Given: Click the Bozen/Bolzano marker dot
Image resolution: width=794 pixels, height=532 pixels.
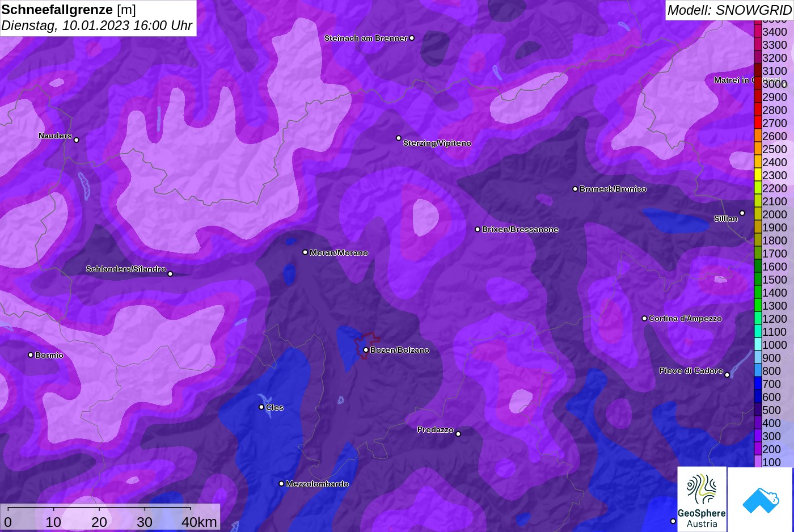Looking at the screenshot, I should (x=366, y=350).
